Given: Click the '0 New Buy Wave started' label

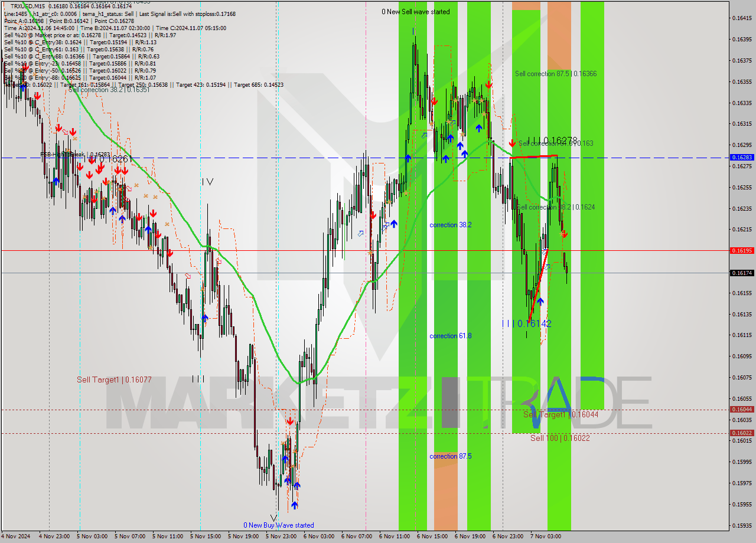Looking at the screenshot, I should tap(279, 525).
